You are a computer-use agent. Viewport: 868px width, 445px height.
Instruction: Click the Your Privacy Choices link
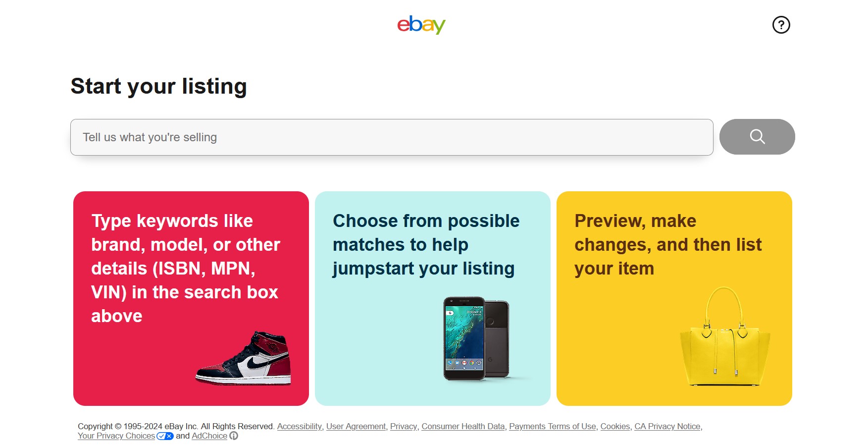pos(116,436)
